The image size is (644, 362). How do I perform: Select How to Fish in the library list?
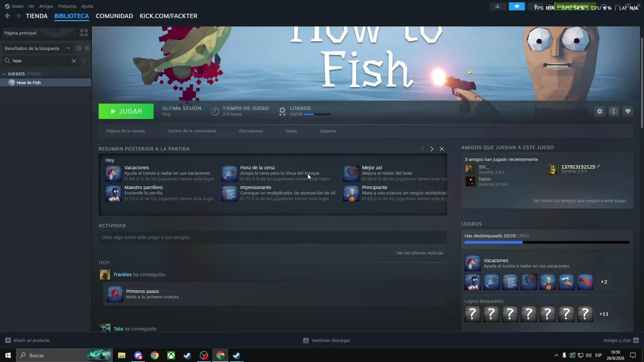click(45, 82)
